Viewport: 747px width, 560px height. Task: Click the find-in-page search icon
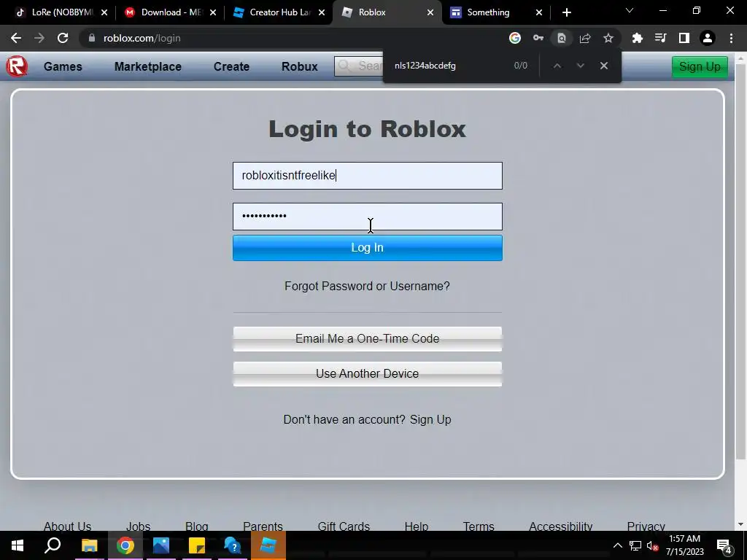[562, 38]
